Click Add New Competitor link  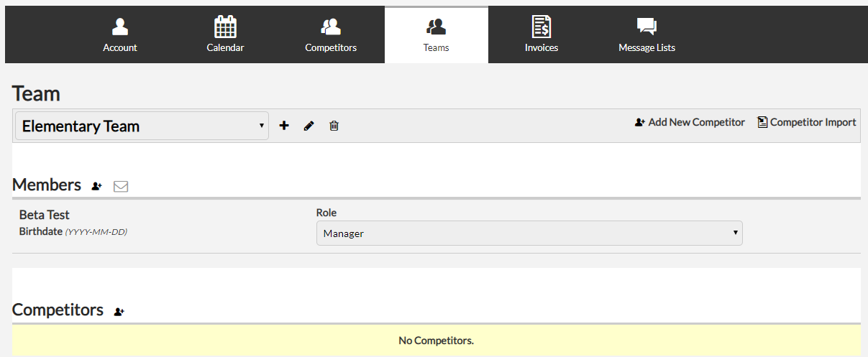(x=690, y=122)
